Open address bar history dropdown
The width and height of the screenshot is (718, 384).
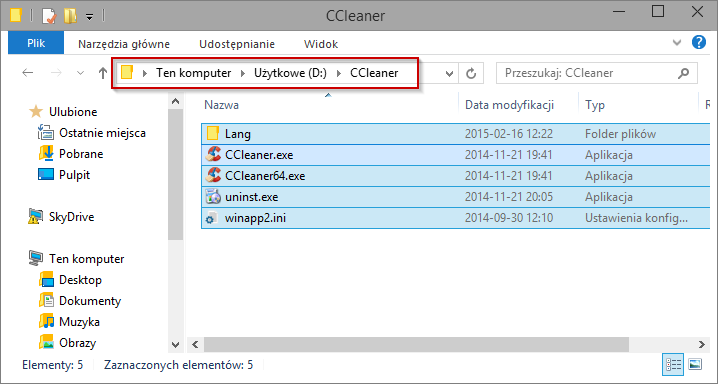tap(449, 73)
